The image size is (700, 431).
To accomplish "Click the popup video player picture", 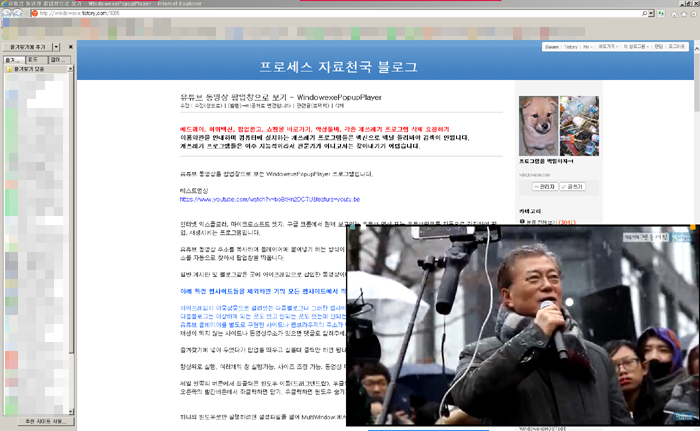I will (x=522, y=326).
